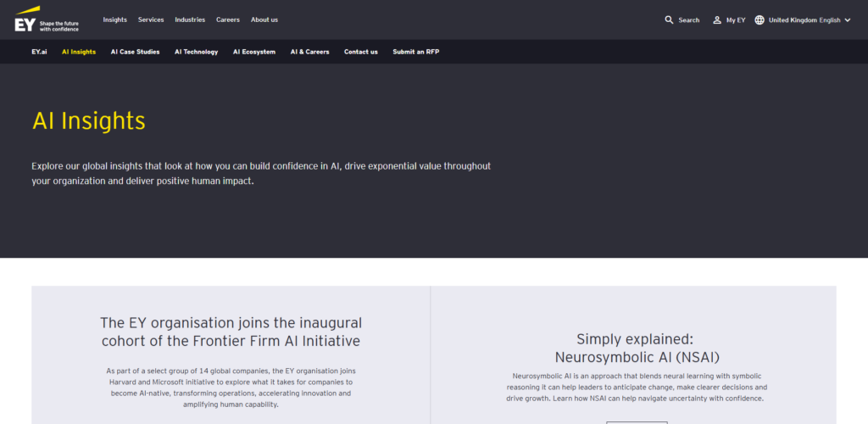Click the 'Neurosymbolic AI is an approach' description

637,387
